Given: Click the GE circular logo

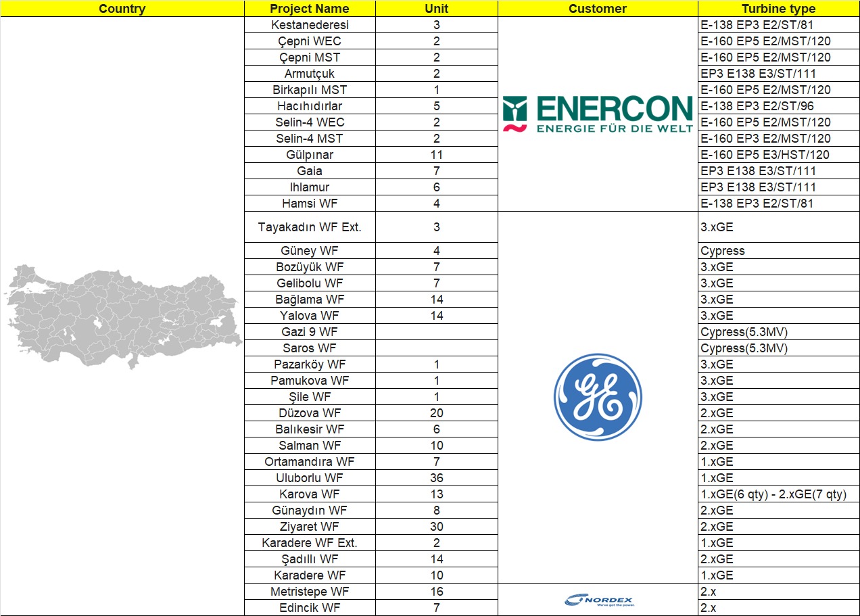Looking at the screenshot, I should 598,397.
